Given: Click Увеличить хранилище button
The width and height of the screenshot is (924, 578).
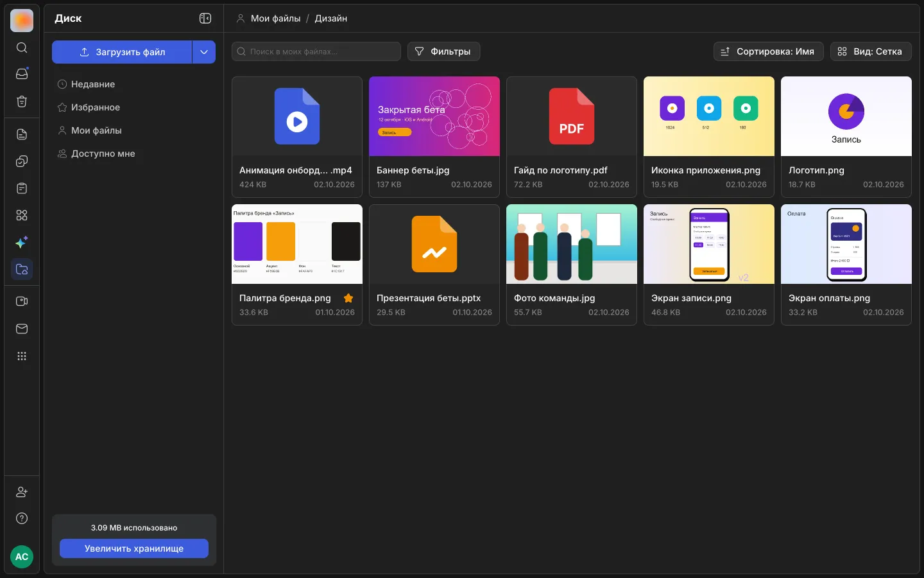Looking at the screenshot, I should (x=134, y=548).
